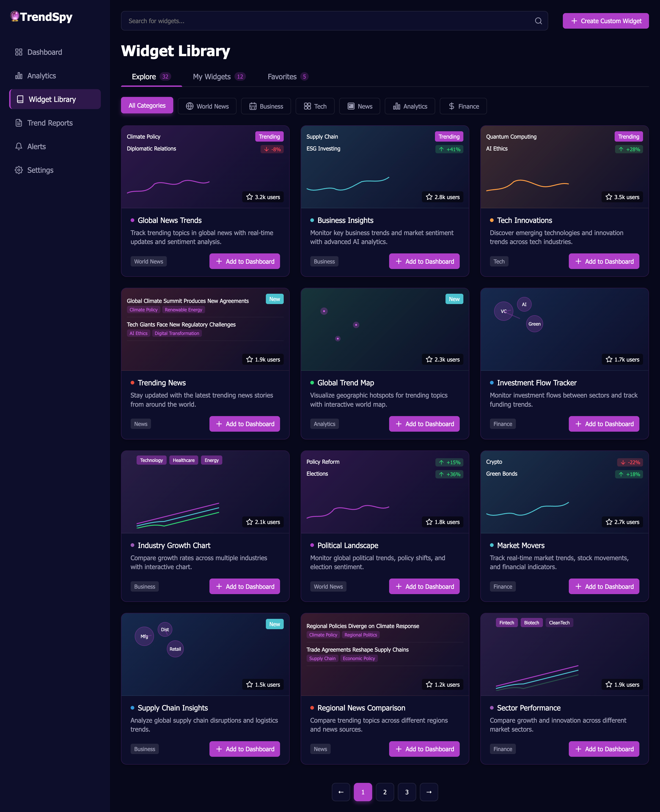Add Sector Performance to dashboard
Screen dimensions: 660x812
pyautogui.click(x=604, y=749)
